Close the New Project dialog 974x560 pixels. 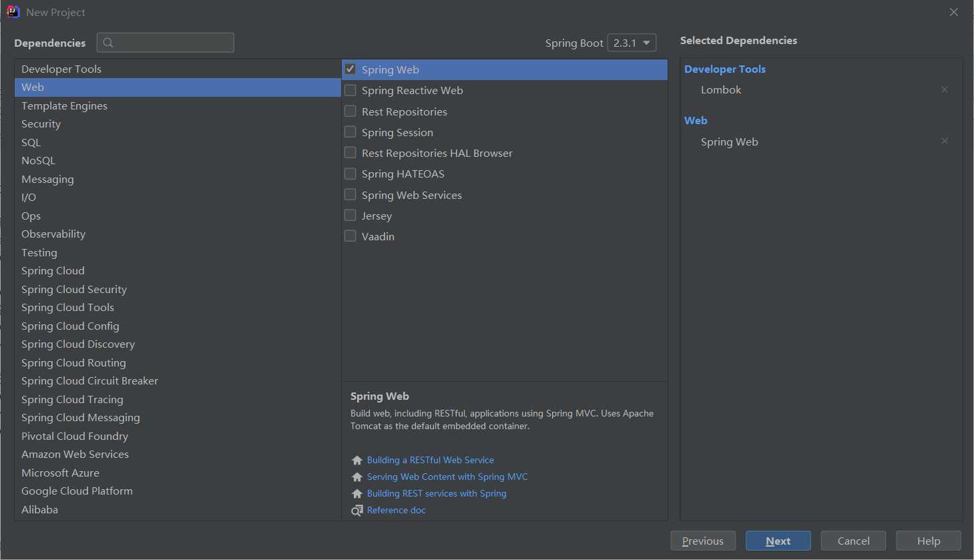tap(954, 12)
